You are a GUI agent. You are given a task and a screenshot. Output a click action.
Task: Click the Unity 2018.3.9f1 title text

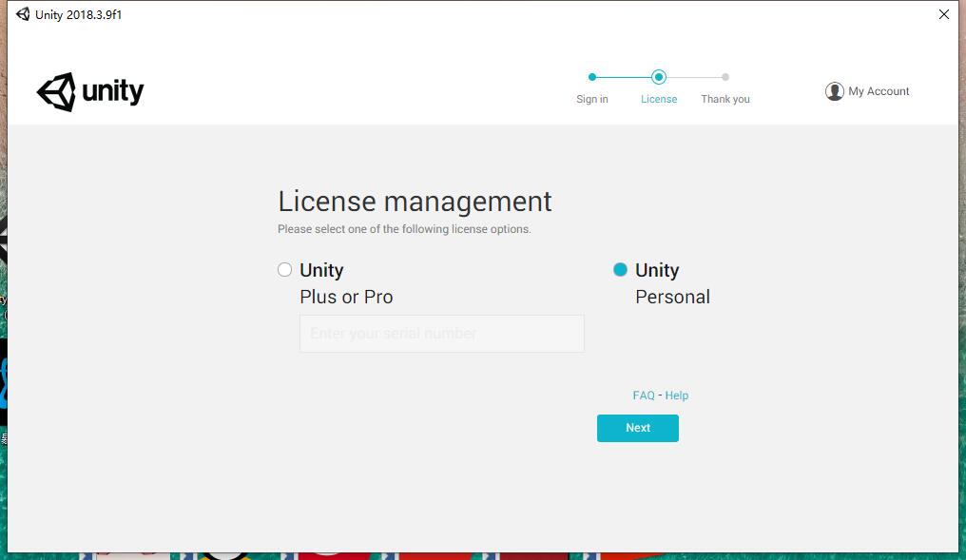pyautogui.click(x=78, y=15)
